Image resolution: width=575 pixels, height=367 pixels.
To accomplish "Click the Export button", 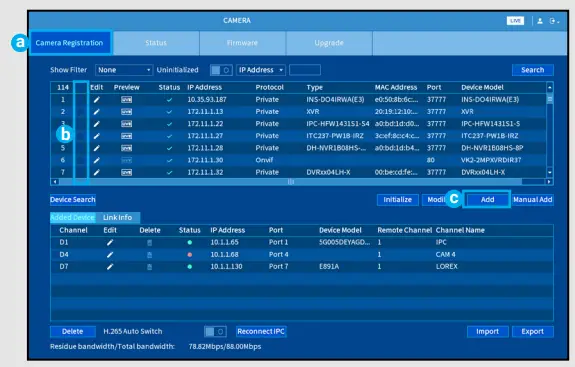I will click(532, 331).
